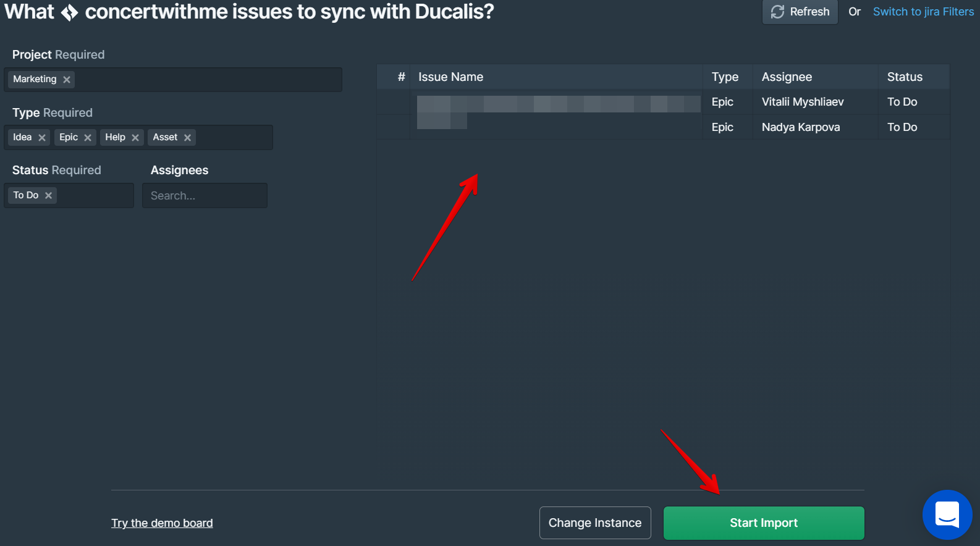Open the chat support widget
The image size is (980, 546).
[947, 514]
